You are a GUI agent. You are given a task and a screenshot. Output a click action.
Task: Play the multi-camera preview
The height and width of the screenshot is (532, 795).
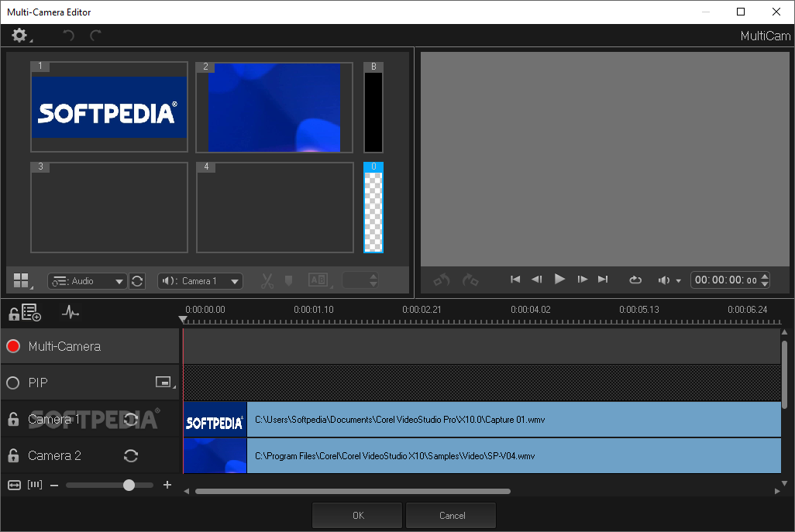point(559,280)
